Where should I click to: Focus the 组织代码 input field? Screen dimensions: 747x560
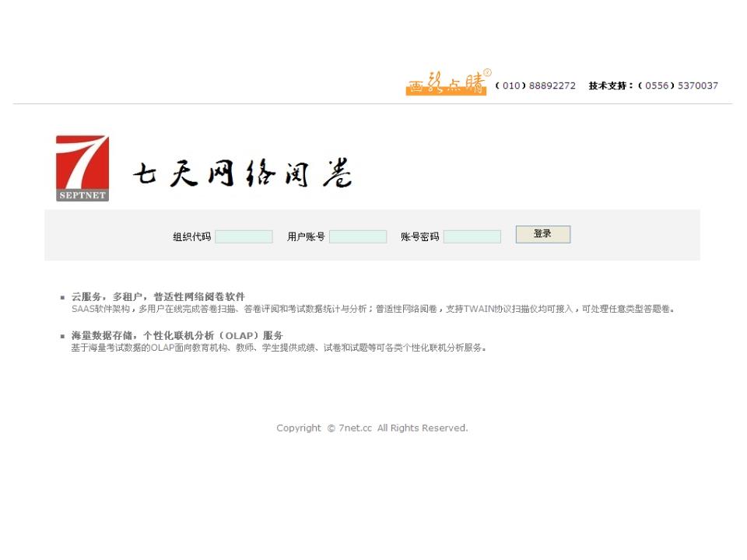coord(244,236)
